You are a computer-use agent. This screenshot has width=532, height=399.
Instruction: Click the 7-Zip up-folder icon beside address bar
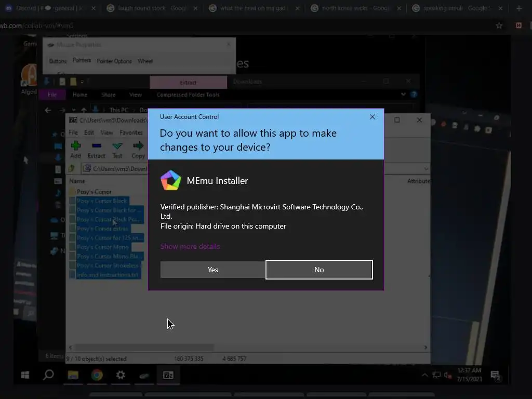[x=72, y=169]
